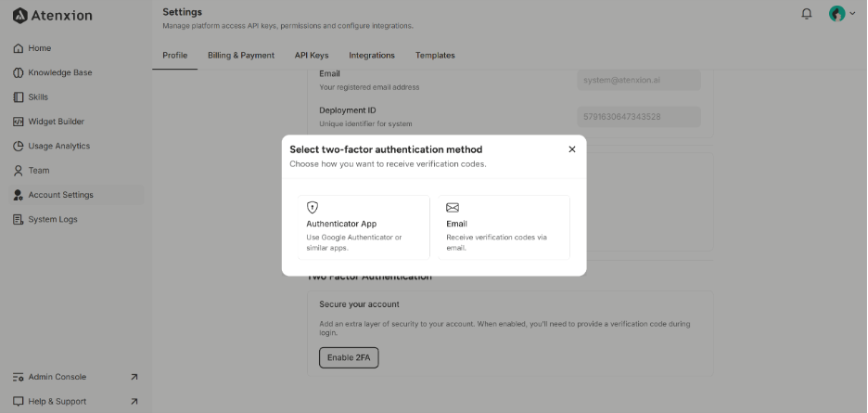The width and height of the screenshot is (868, 413).
Task: Click the shield icon on Authenticator App card
Action: [313, 207]
